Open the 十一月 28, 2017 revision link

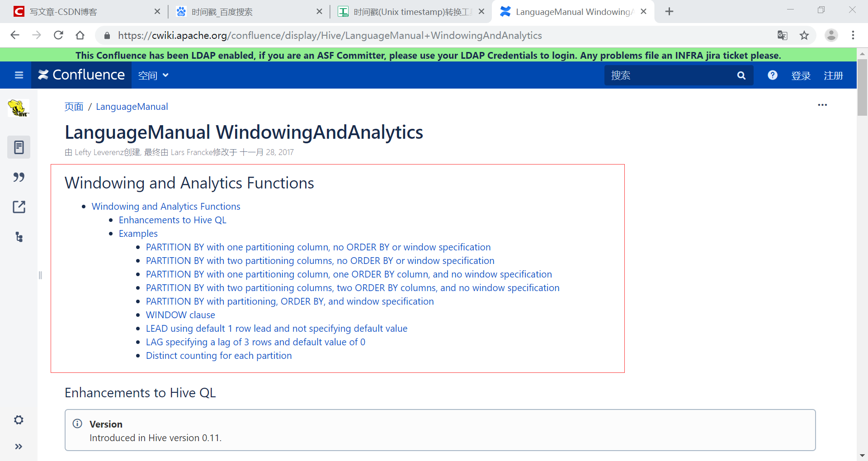click(266, 152)
